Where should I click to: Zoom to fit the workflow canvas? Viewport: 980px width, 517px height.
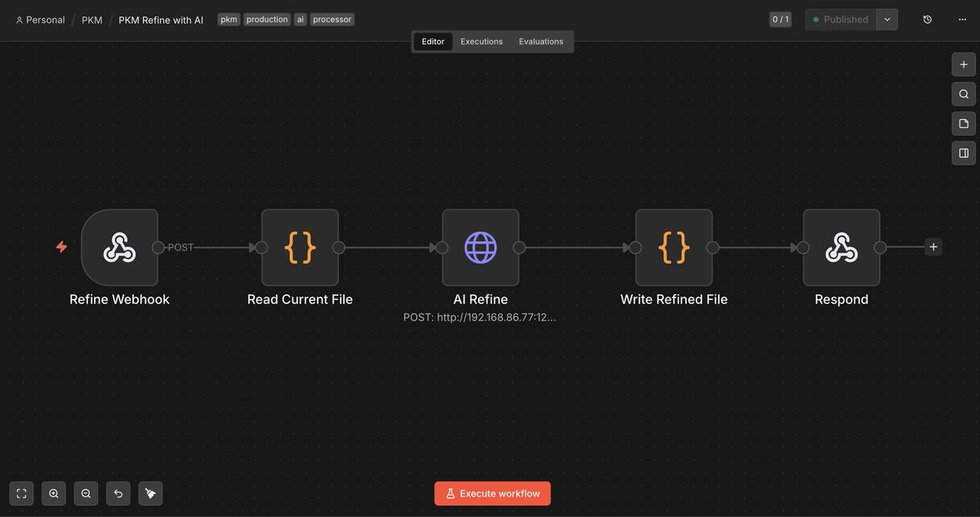(21, 493)
